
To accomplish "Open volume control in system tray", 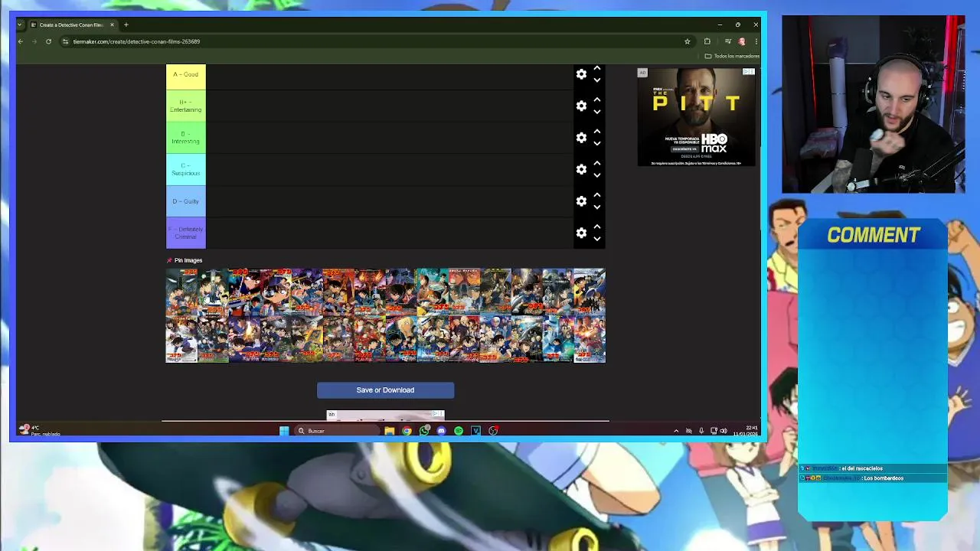I will [724, 431].
